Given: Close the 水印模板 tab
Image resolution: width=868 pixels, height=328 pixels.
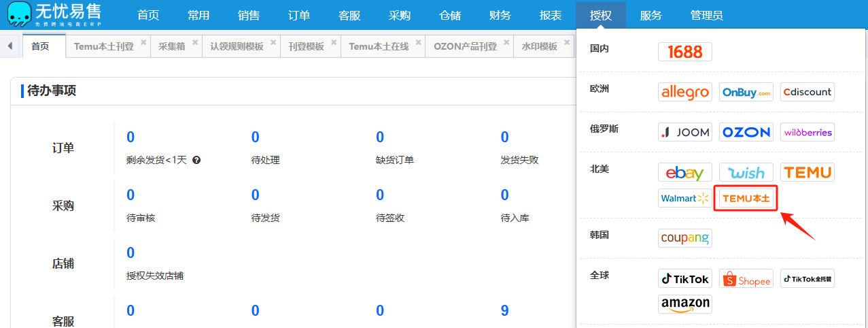Looking at the screenshot, I should [x=567, y=42].
